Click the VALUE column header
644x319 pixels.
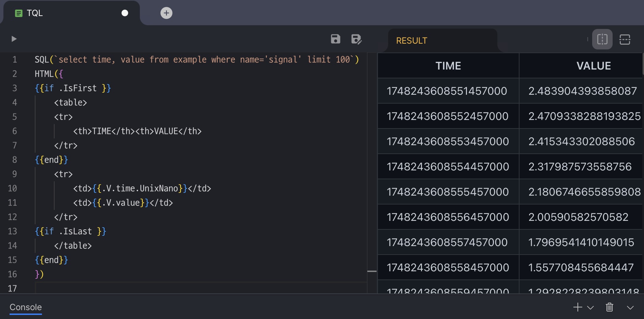593,66
